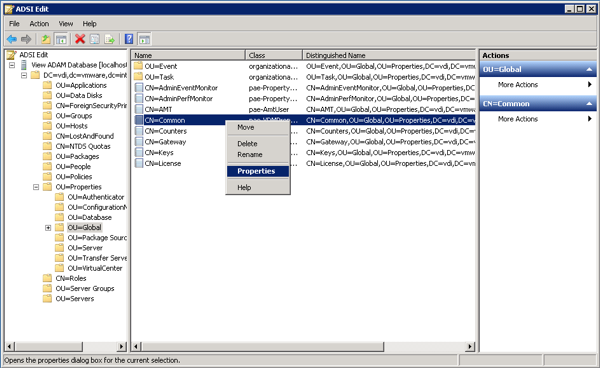Image resolution: width=600 pixels, height=368 pixels.
Task: Click the list pane horizontal scrollbar thumb
Action: (x=262, y=347)
